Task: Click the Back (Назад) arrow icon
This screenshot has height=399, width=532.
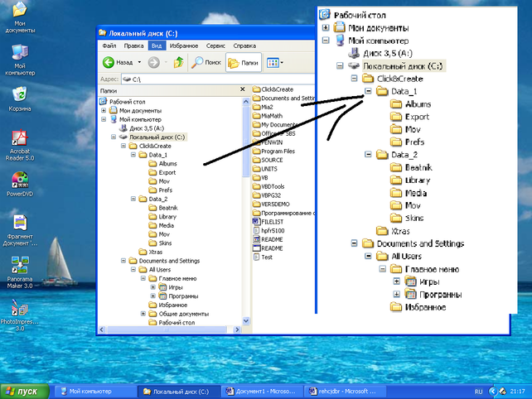Action: 109,62
